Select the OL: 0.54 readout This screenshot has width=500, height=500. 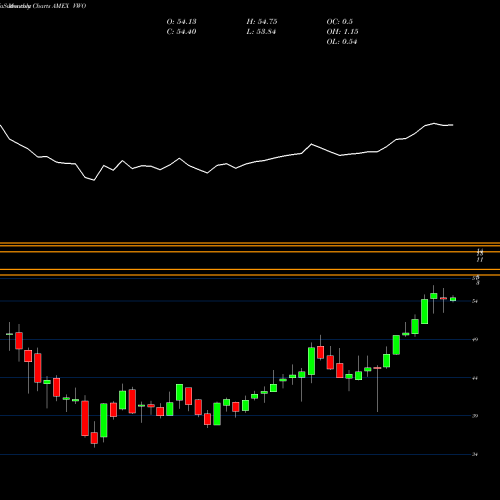pyautogui.click(x=342, y=42)
